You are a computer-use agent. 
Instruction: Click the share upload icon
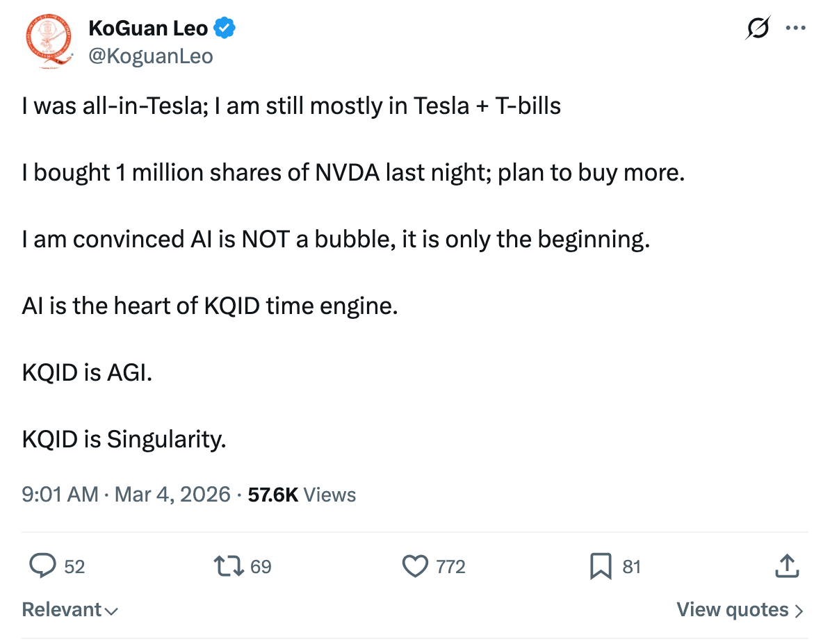(x=786, y=566)
